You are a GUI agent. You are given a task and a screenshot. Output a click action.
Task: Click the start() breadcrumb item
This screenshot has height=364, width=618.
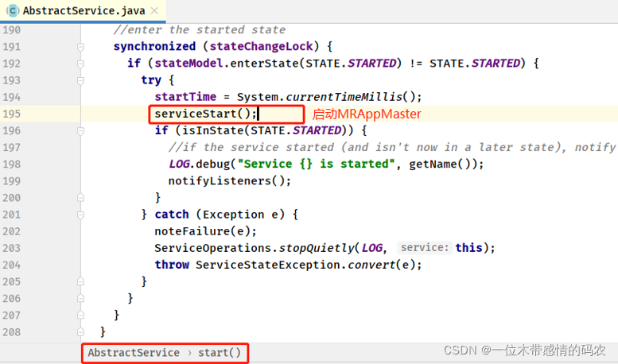pos(219,353)
